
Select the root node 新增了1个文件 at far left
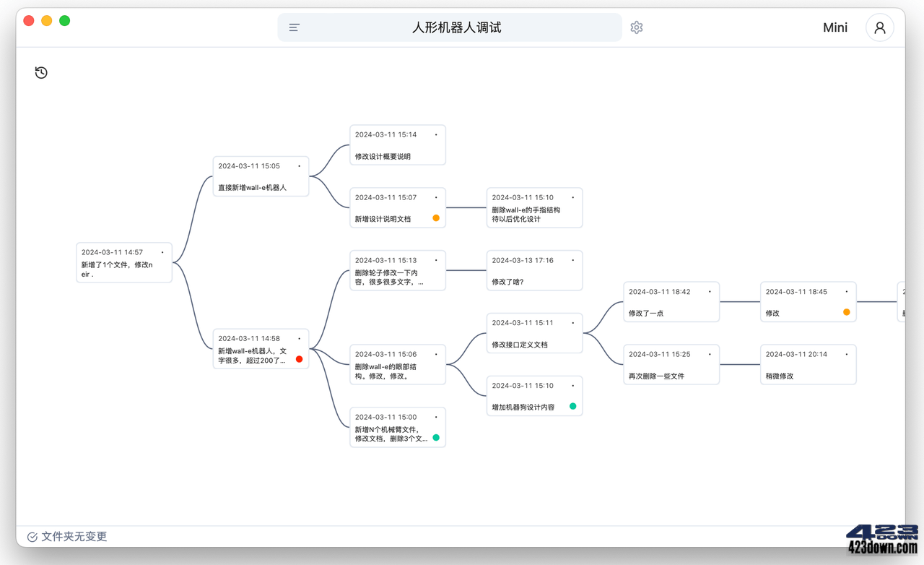123,262
